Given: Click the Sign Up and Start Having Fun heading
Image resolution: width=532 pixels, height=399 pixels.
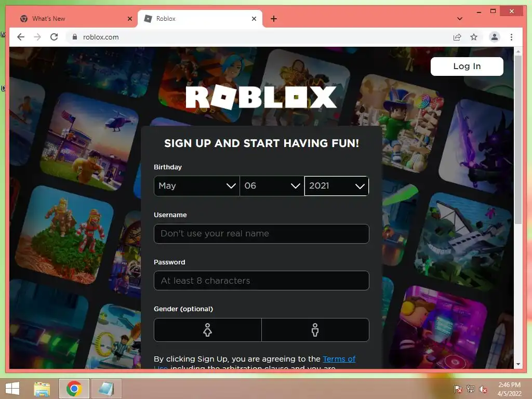Looking at the screenshot, I should pyautogui.click(x=261, y=143).
